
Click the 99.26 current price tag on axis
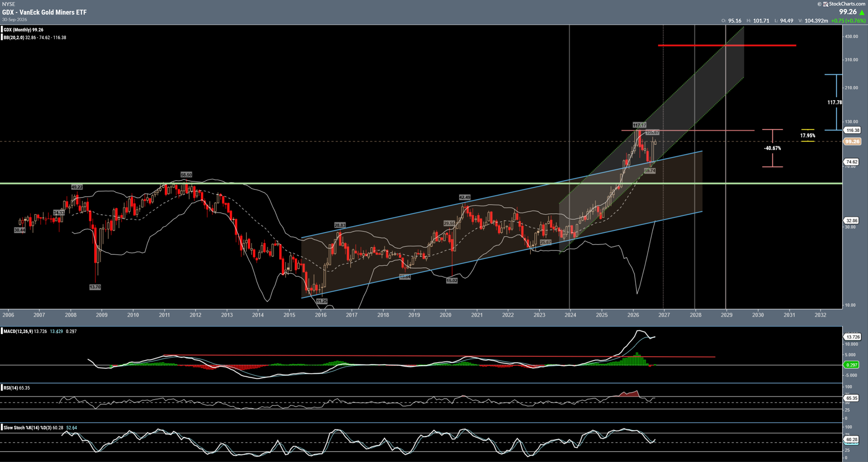point(852,141)
